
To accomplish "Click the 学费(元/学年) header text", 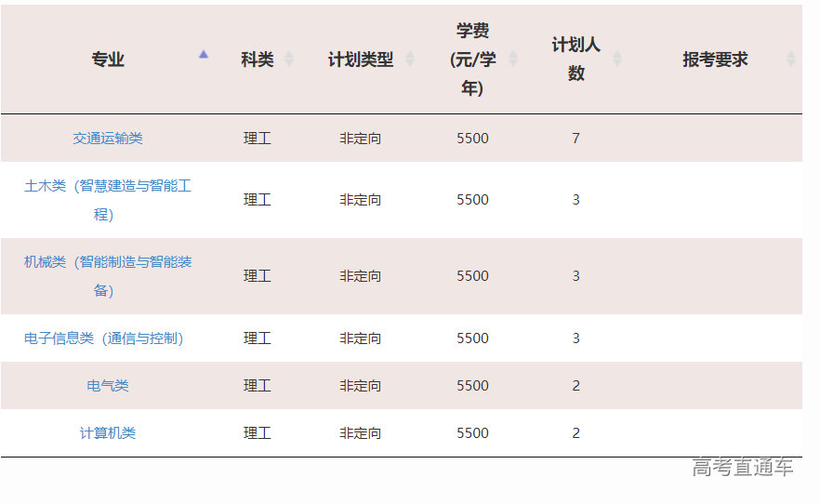I will pos(472,60).
